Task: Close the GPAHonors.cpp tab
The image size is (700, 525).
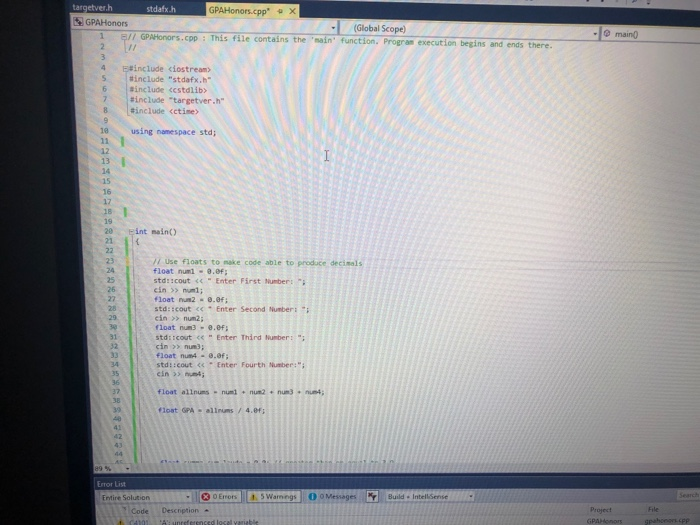Action: pos(292,11)
